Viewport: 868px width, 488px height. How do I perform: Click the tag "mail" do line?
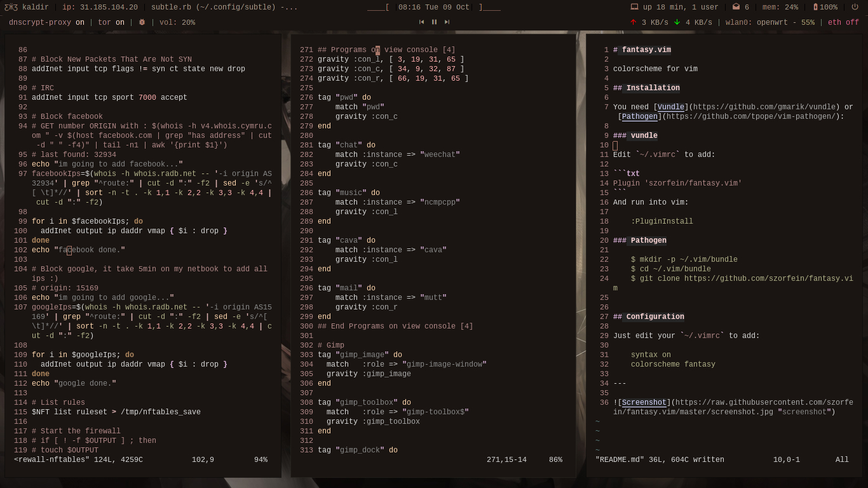click(346, 288)
